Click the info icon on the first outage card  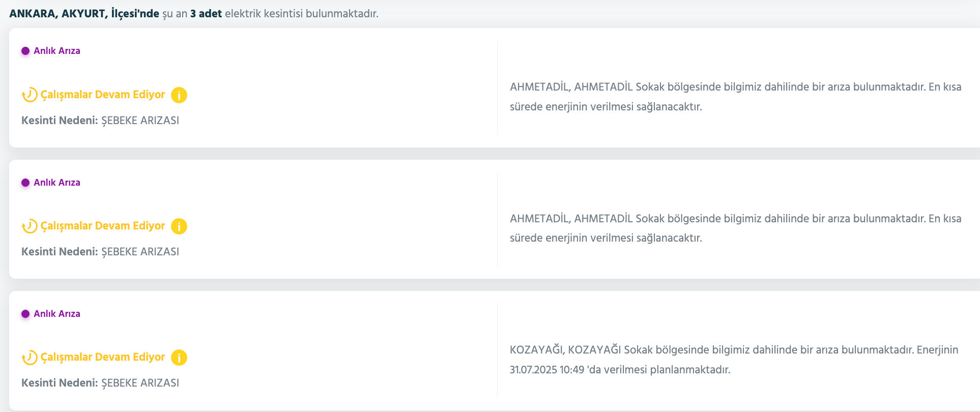(179, 95)
